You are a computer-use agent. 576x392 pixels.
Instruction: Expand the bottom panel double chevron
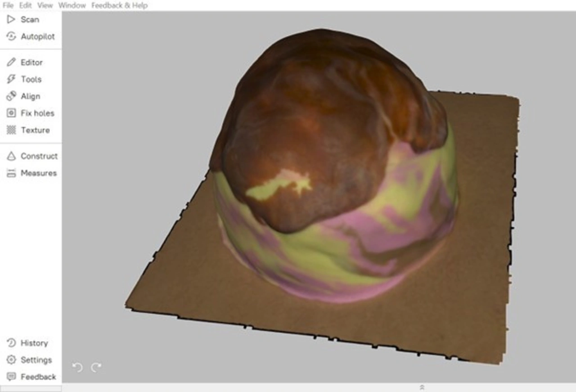click(x=422, y=387)
